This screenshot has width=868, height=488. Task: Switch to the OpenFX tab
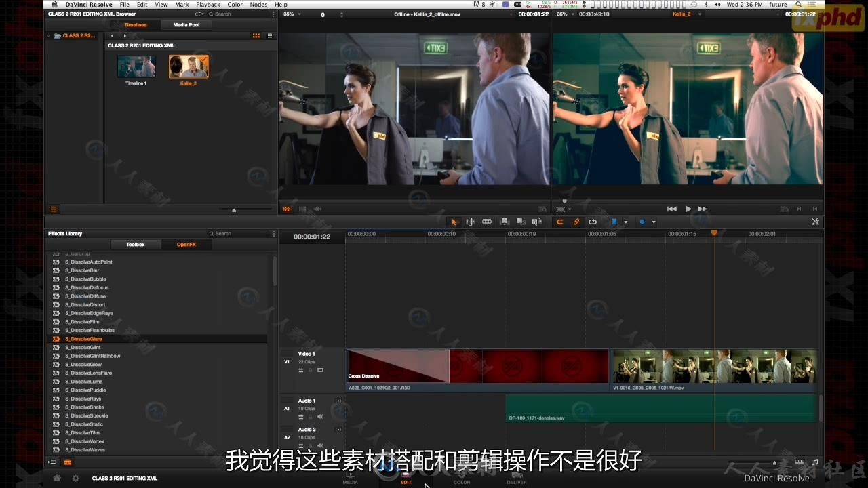click(186, 245)
